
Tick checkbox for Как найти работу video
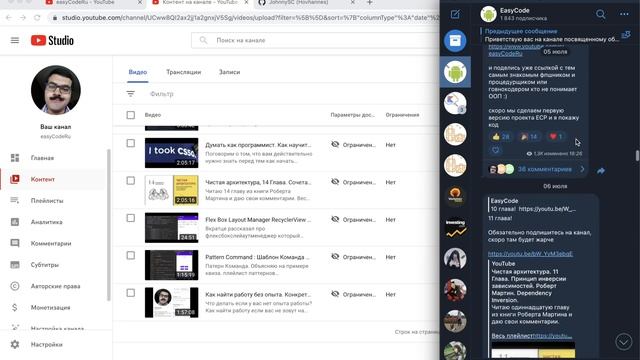[131, 293]
